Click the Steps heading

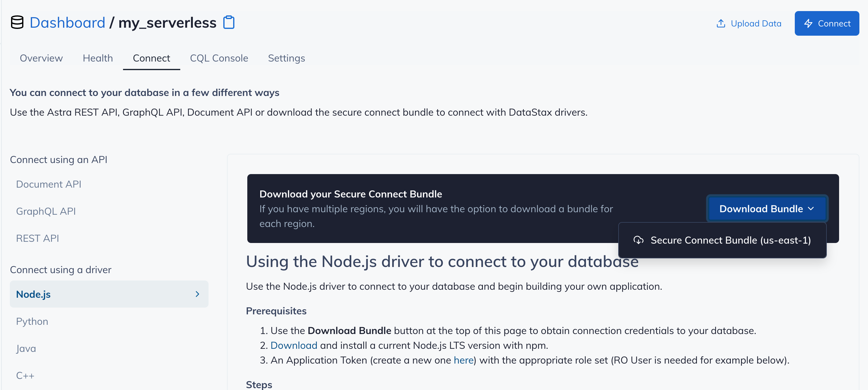click(259, 384)
